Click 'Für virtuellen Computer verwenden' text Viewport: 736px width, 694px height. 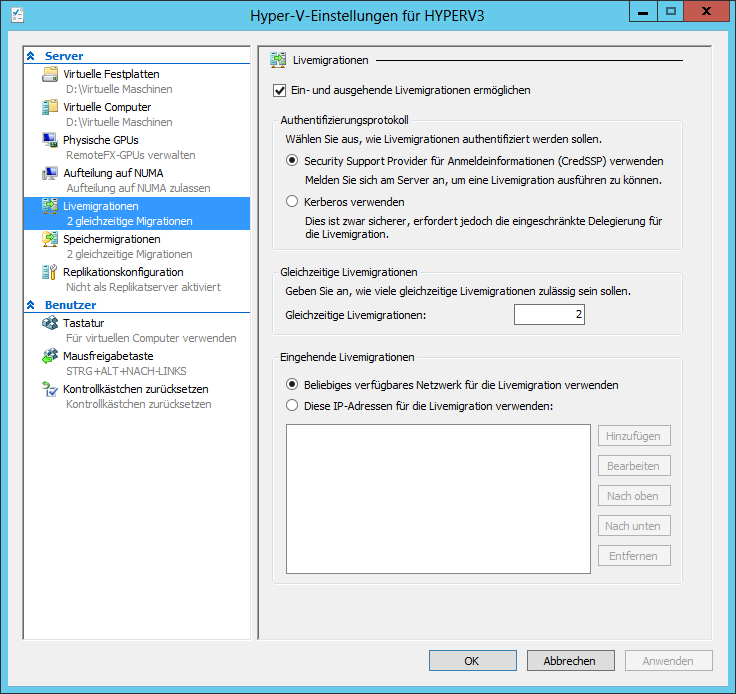point(151,338)
